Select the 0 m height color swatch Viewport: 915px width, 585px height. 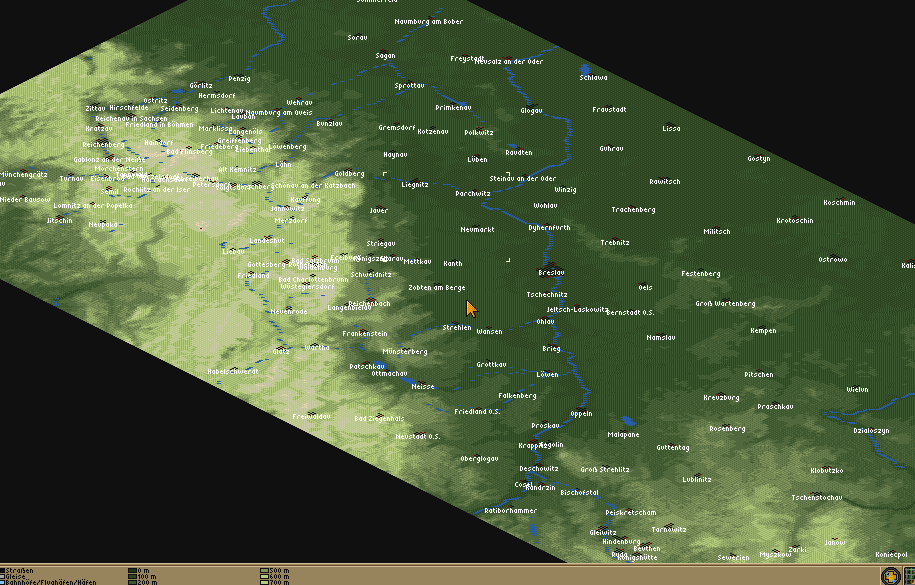(x=133, y=570)
